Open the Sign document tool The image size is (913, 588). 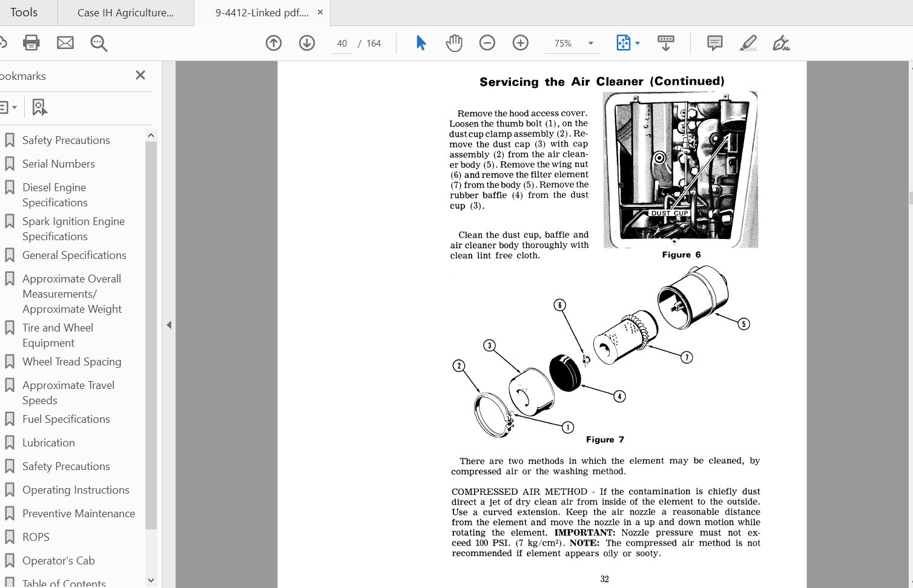pyautogui.click(x=781, y=43)
